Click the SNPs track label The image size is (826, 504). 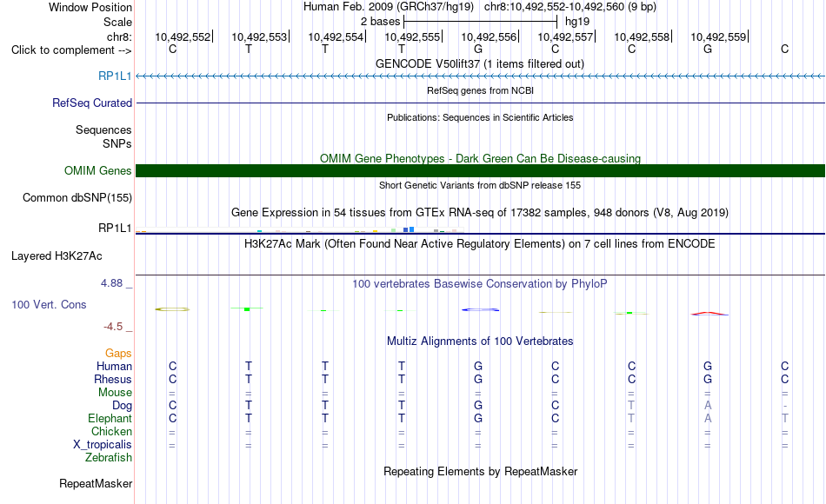point(117,143)
